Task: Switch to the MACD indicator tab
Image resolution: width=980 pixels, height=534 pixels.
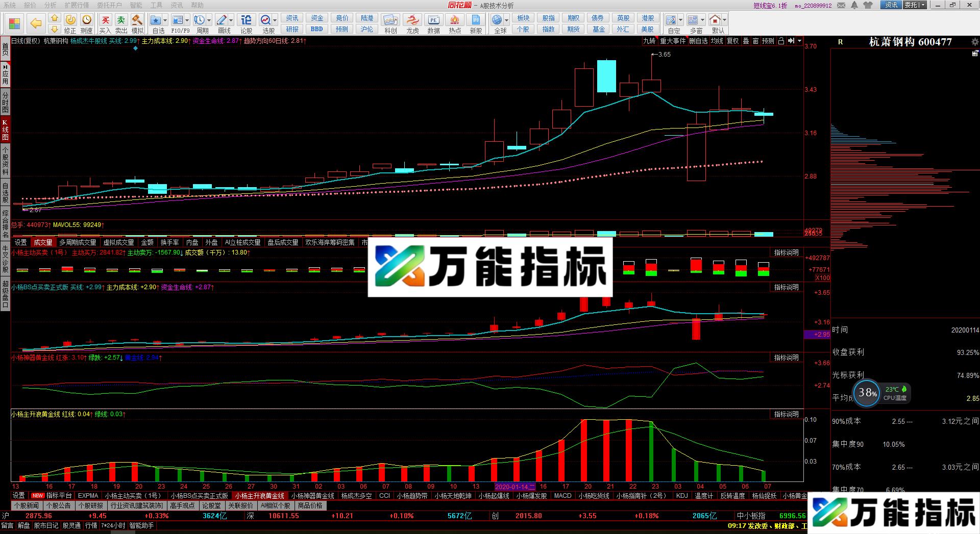Action: [562, 495]
